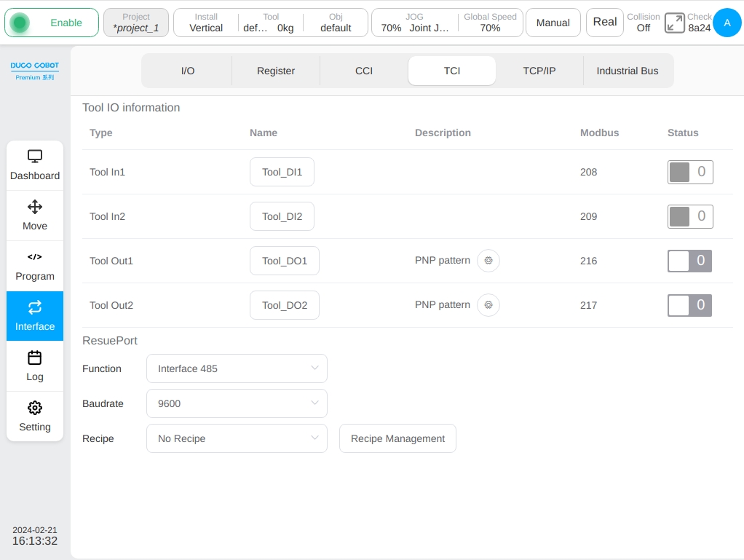Select the Interface swap-arrows icon
This screenshot has width=744, height=560.
(x=35, y=307)
